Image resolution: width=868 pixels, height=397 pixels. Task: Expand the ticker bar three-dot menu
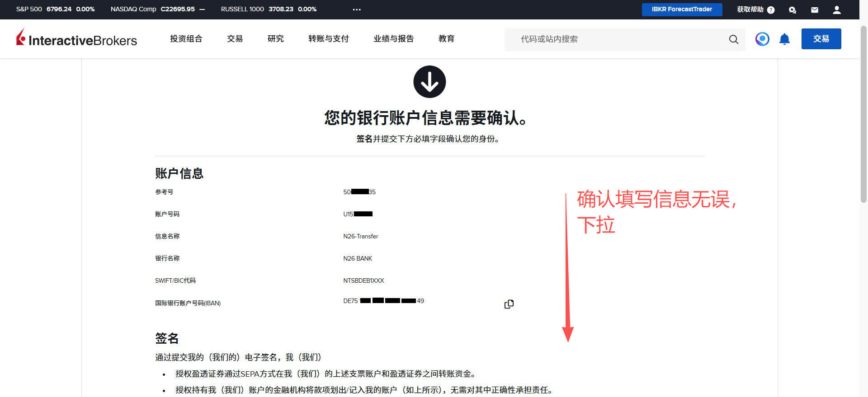tap(357, 9)
